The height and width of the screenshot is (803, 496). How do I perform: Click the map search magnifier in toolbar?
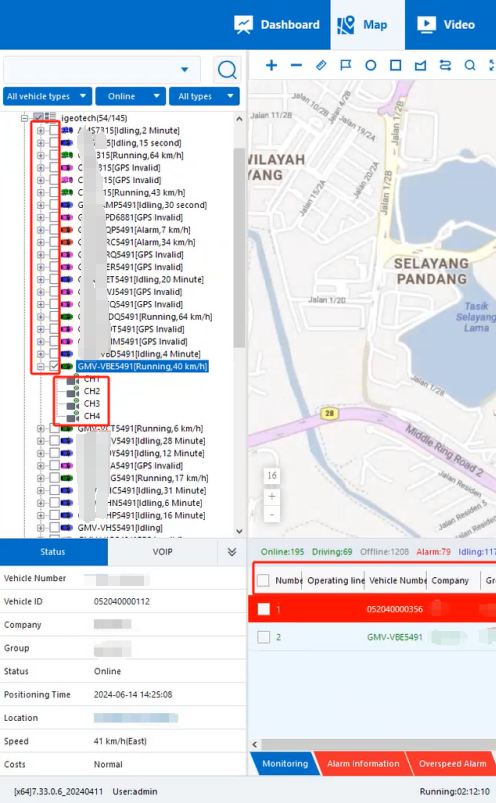pyautogui.click(x=469, y=65)
